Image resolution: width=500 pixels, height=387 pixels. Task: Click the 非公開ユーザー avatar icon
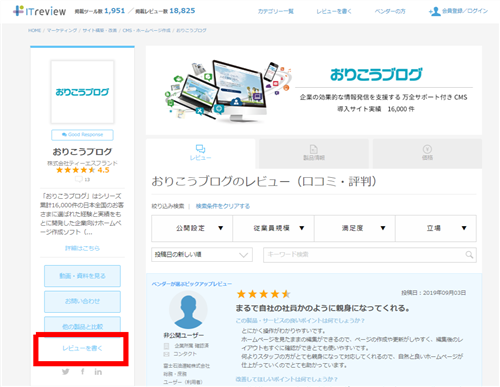pos(188,310)
